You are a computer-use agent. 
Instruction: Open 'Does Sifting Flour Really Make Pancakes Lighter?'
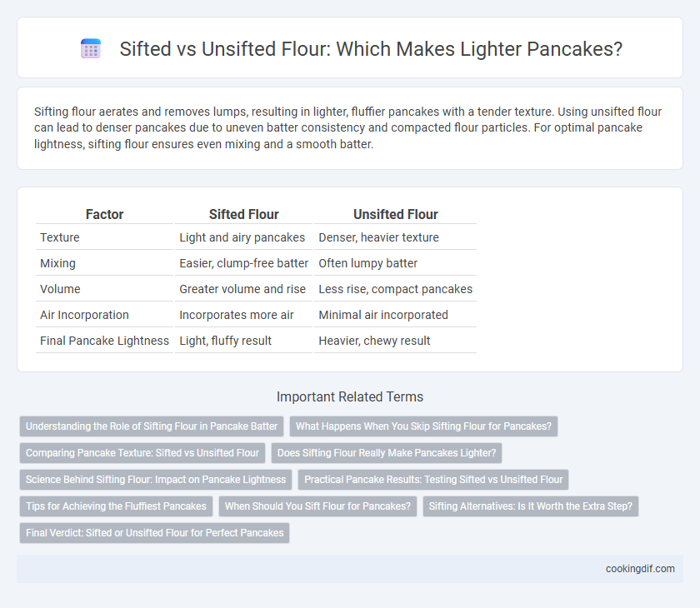tap(387, 453)
